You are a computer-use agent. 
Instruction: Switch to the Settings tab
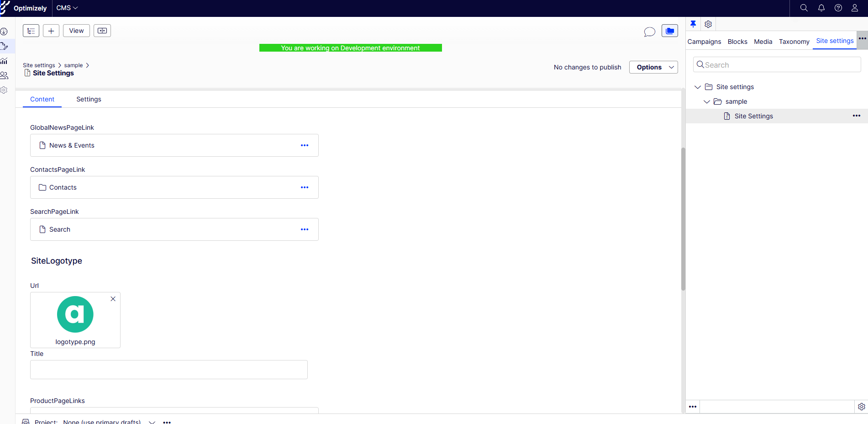(x=89, y=99)
